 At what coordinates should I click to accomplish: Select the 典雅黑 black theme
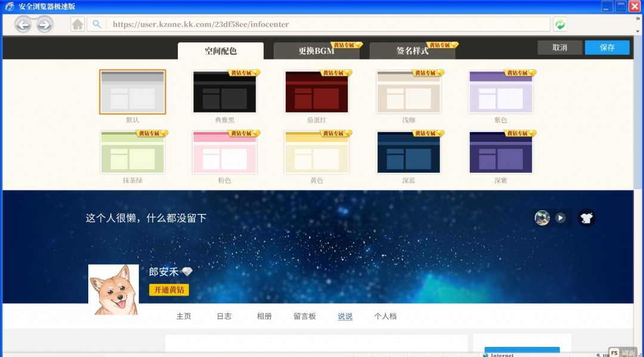pyautogui.click(x=224, y=91)
